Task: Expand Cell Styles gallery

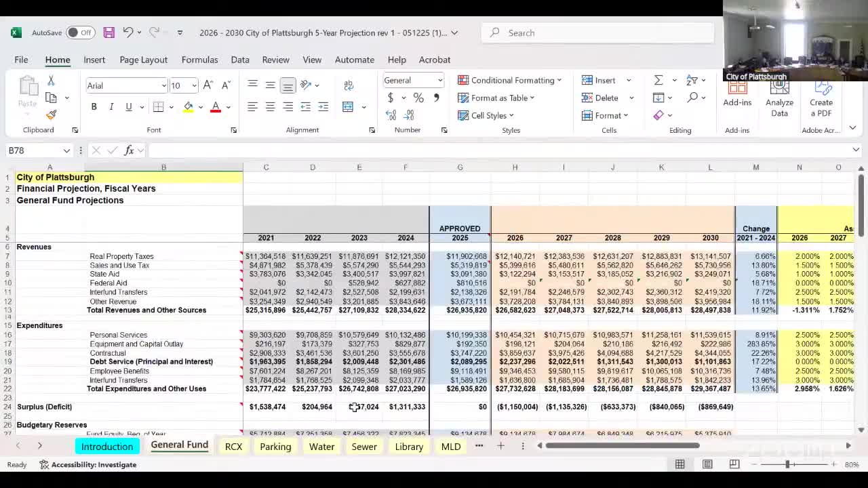Action: 486,115
